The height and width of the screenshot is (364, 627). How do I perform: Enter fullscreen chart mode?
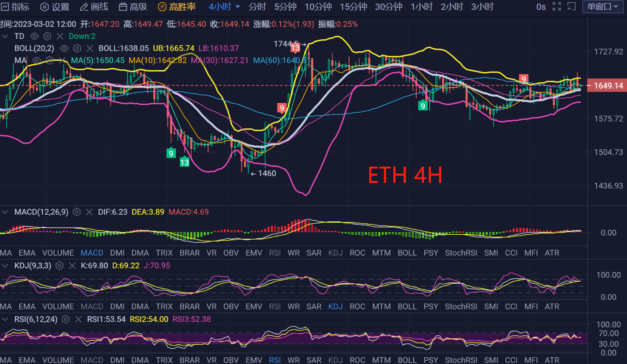(x=556, y=7)
